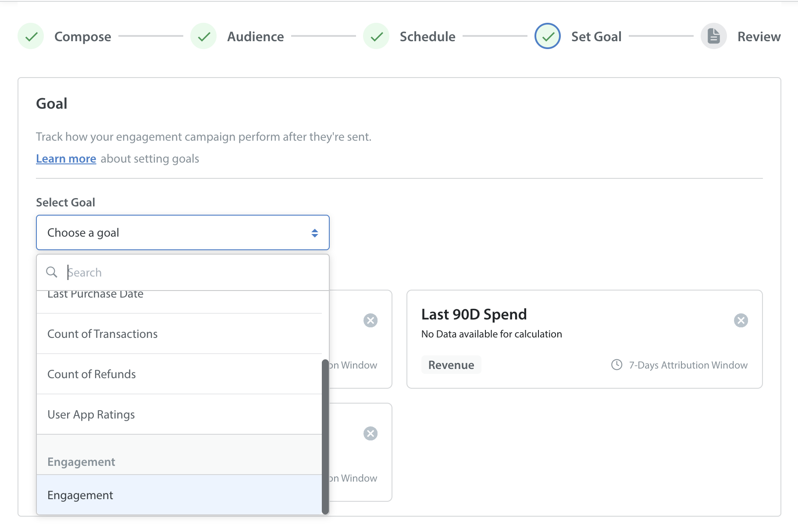Click the Review step document icon
Screen dimensions: 798x532
714,36
